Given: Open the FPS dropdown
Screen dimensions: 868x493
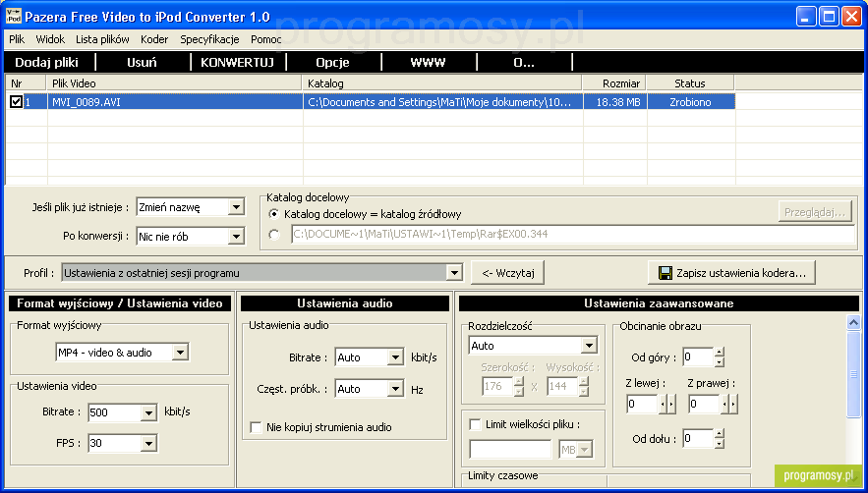Looking at the screenshot, I should (x=148, y=443).
